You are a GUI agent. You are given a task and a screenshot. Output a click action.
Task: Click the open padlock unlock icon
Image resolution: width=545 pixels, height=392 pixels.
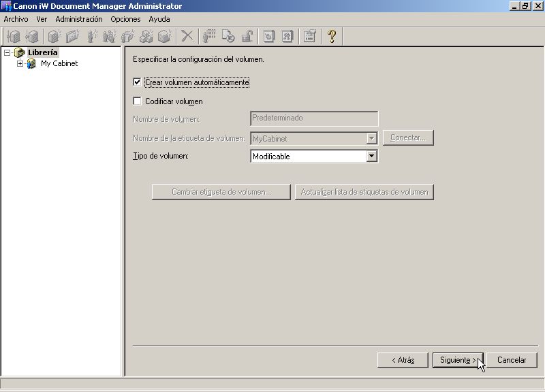(247, 36)
